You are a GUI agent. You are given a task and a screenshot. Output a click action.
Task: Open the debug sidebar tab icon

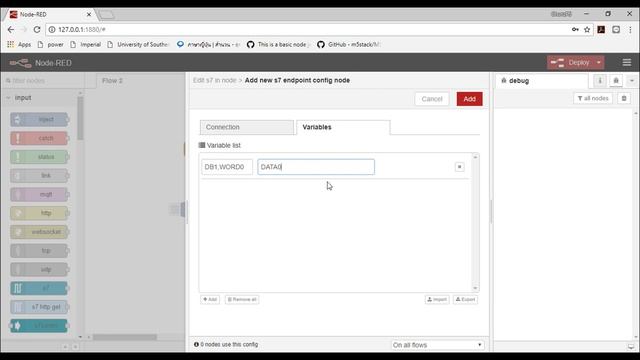(616, 81)
